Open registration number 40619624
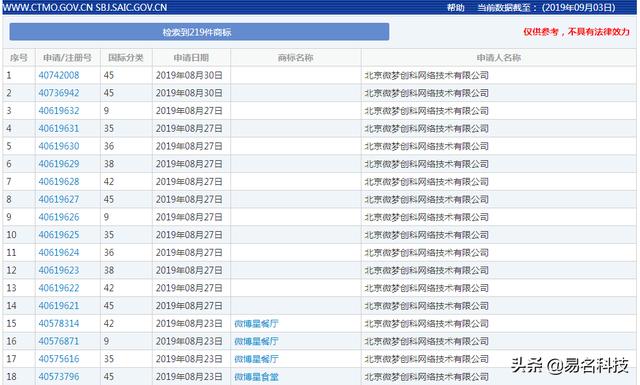This screenshot has height=385, width=640. tap(59, 253)
